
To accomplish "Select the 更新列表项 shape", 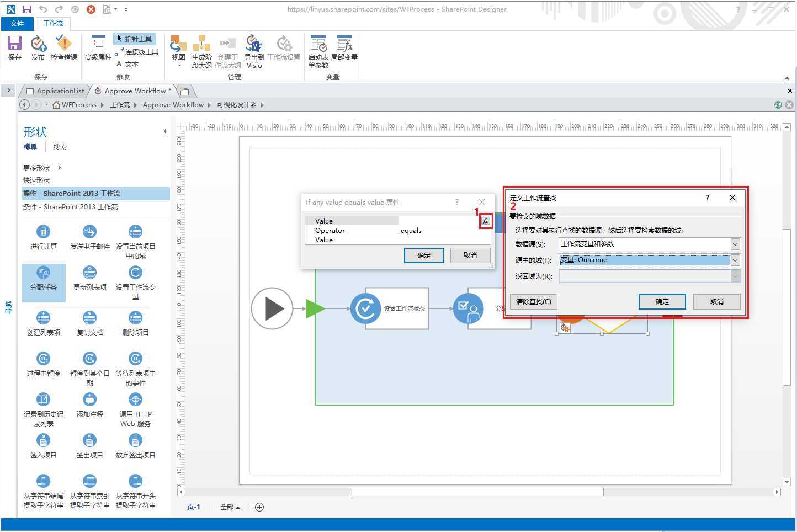I will coord(89,279).
